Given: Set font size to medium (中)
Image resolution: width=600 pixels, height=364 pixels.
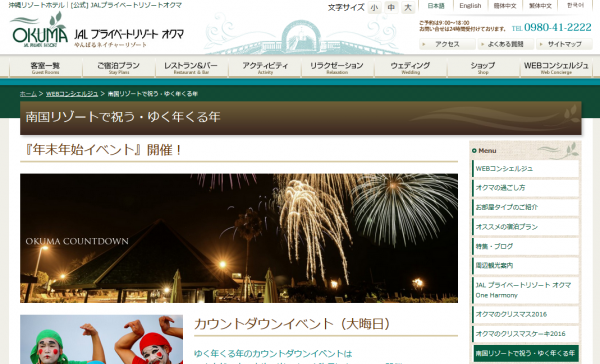Looking at the screenshot, I should point(391,8).
